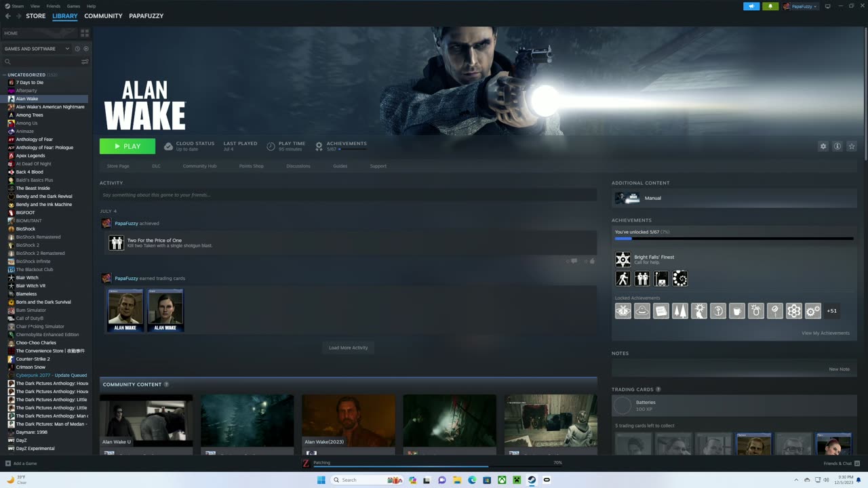This screenshot has height=488, width=868.
Task: Click New Note button
Action: pos(839,369)
